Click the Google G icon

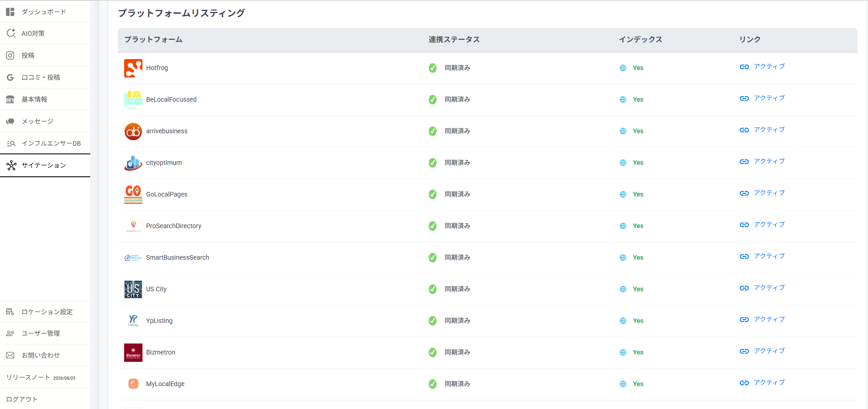click(x=10, y=77)
